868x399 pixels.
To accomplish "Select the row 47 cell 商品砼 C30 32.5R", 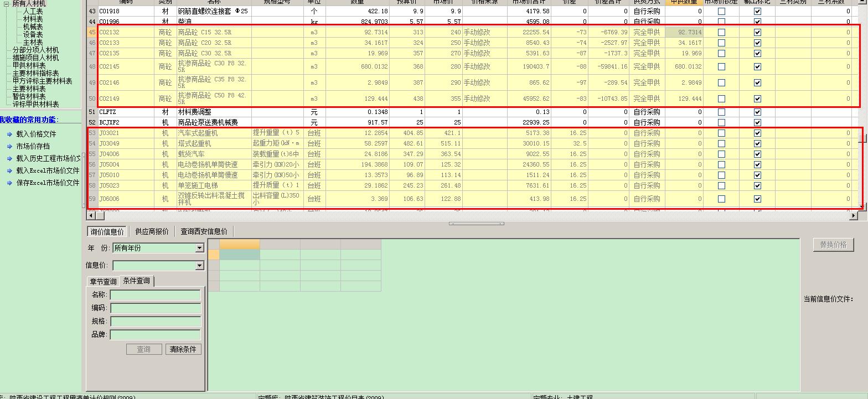I will [x=214, y=54].
